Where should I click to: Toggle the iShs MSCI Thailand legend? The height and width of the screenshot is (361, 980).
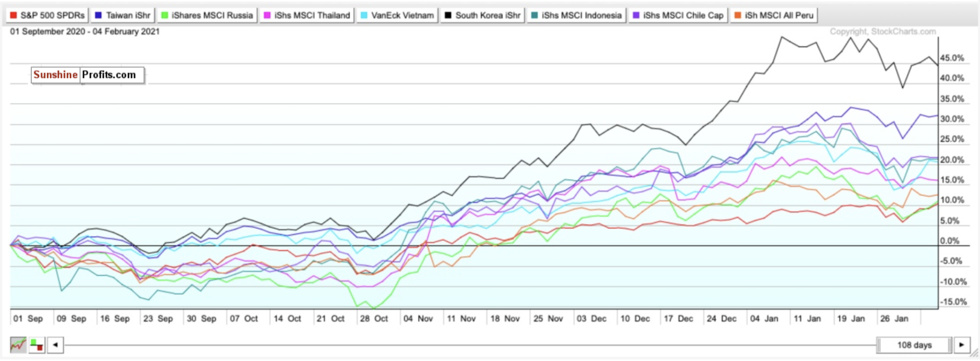click(x=307, y=15)
